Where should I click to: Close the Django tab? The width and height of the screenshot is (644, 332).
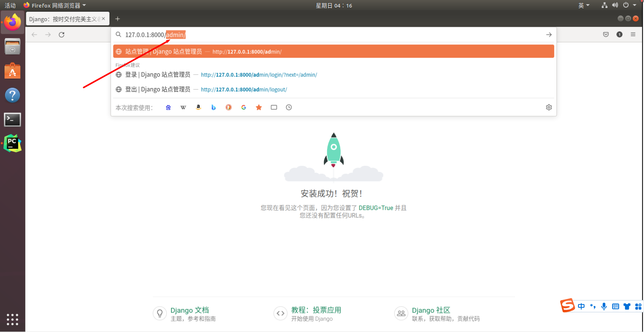[x=103, y=19]
